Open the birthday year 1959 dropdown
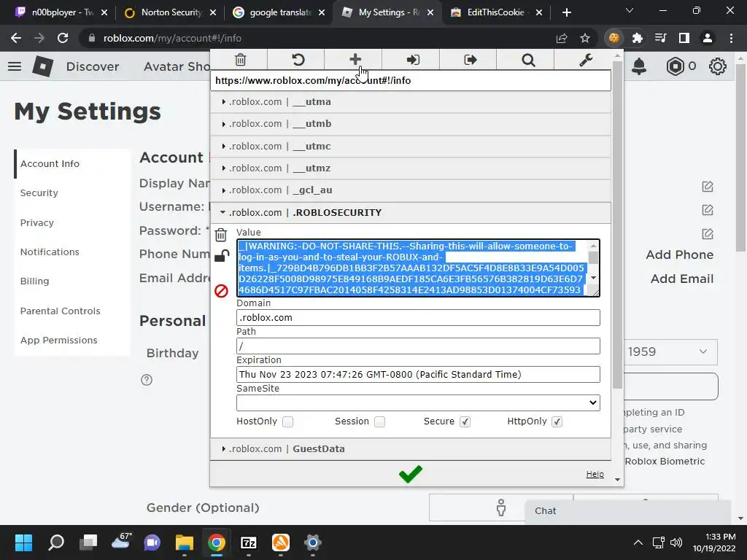The image size is (747, 560). [670, 352]
